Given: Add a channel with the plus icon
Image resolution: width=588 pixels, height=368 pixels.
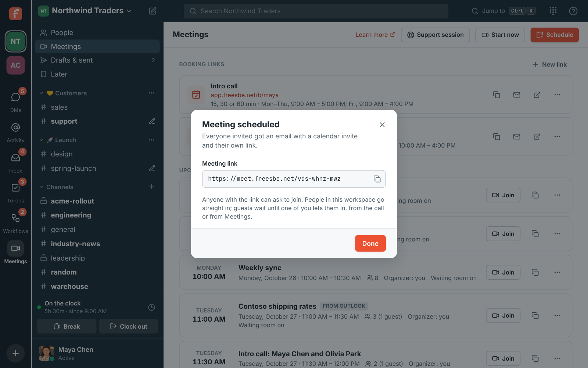Looking at the screenshot, I should (x=151, y=187).
